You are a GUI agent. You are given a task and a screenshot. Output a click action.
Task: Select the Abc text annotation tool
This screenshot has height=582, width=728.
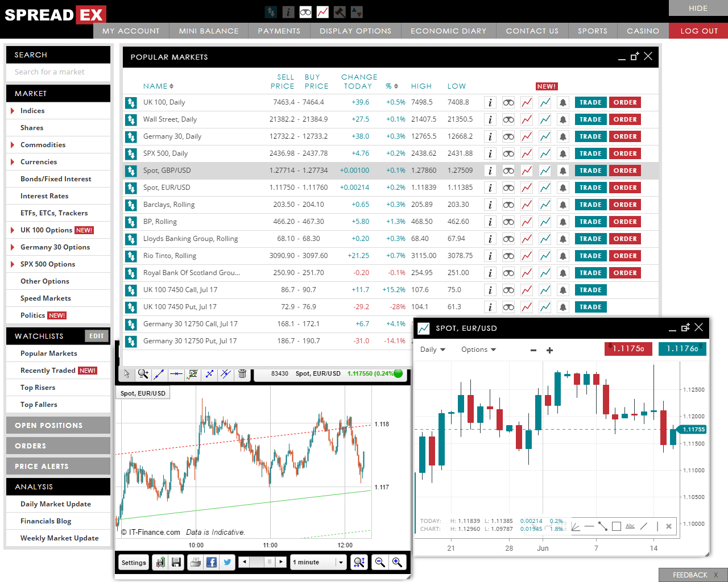tap(630, 526)
